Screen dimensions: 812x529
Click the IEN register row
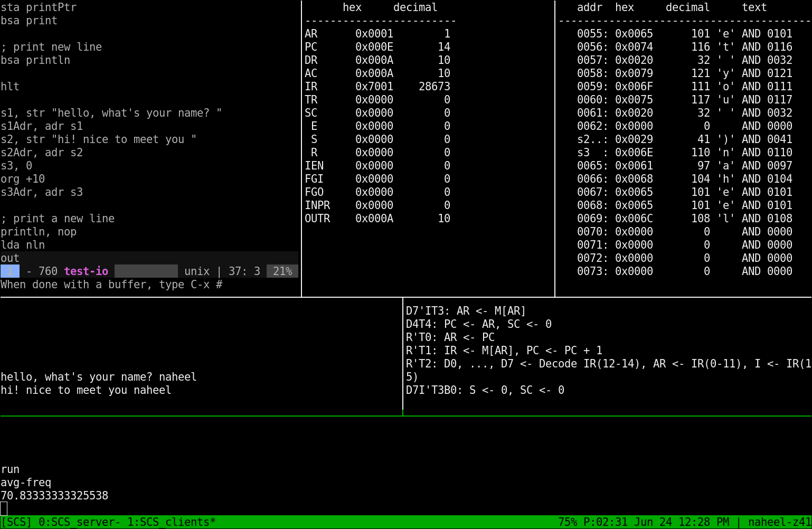coord(377,166)
